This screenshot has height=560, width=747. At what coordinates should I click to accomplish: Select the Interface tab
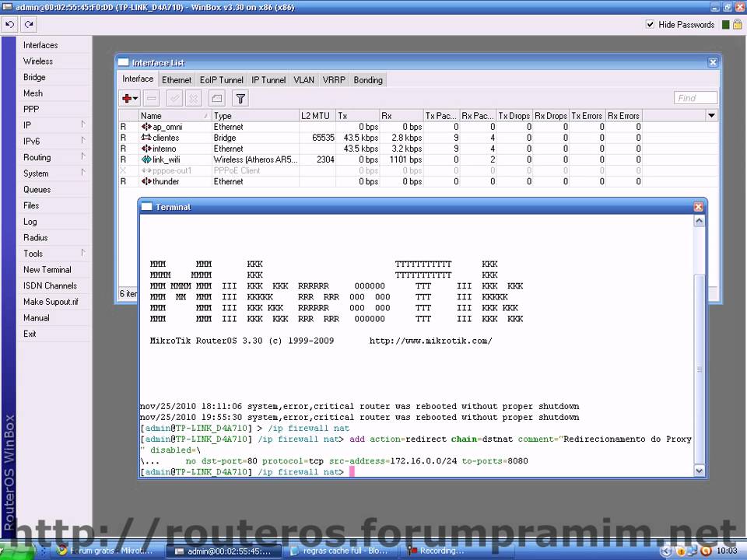click(x=138, y=79)
